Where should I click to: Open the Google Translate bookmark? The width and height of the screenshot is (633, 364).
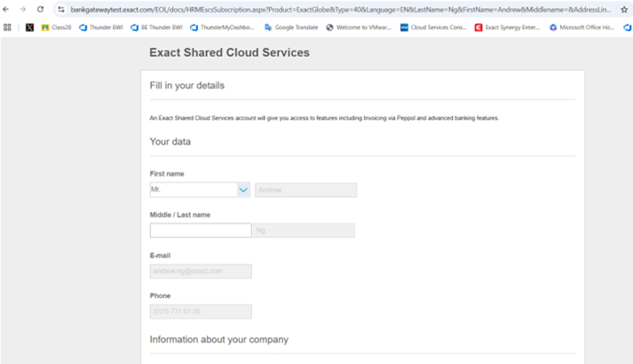[291, 28]
